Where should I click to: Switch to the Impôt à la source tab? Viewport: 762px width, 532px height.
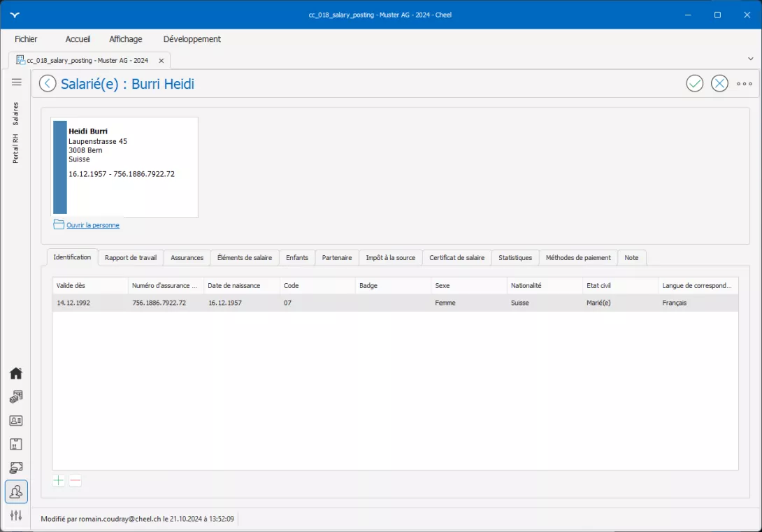coord(391,257)
